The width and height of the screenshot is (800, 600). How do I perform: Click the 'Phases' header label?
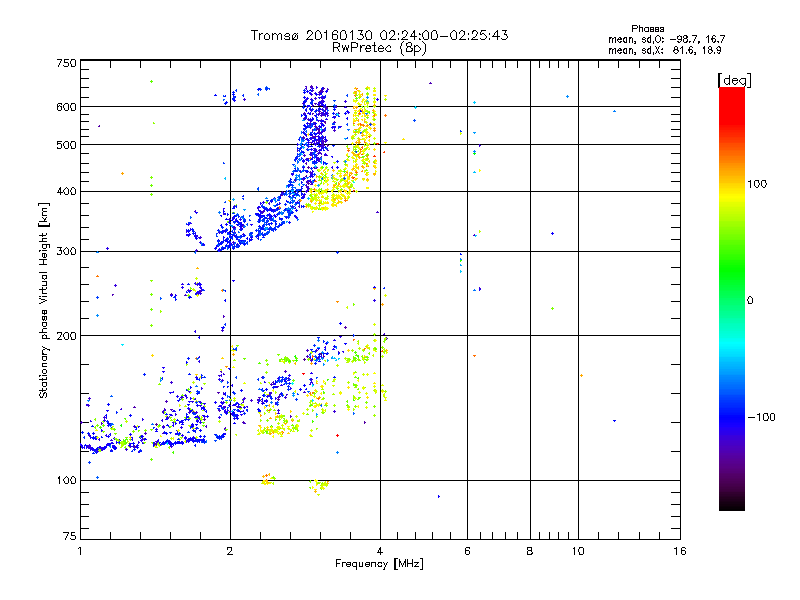click(647, 29)
